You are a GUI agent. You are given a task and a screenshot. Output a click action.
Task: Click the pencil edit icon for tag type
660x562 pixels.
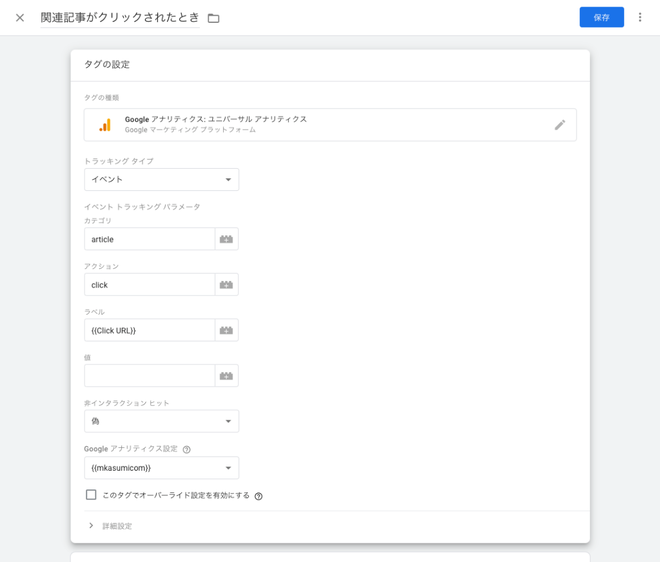click(559, 125)
